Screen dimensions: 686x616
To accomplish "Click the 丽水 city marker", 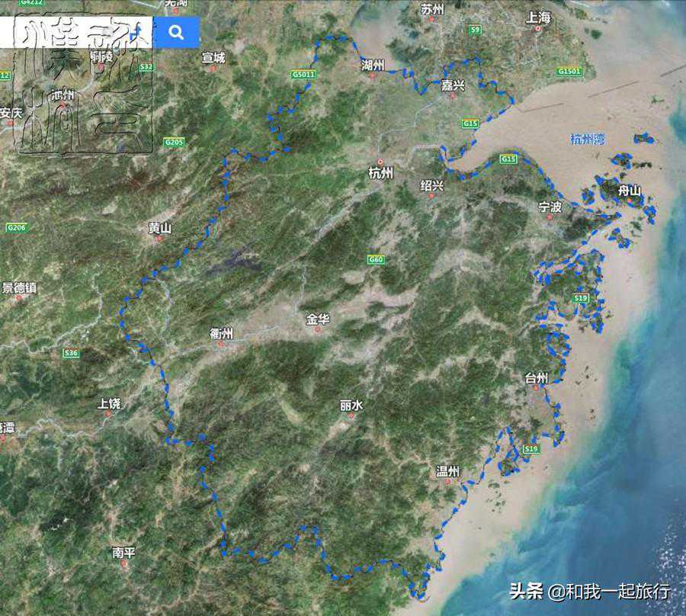I will click(351, 416).
